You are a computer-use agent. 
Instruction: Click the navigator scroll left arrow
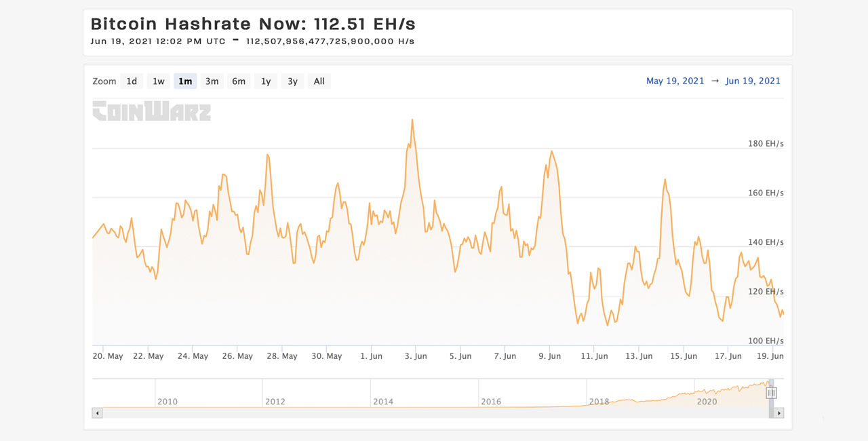[x=97, y=413]
